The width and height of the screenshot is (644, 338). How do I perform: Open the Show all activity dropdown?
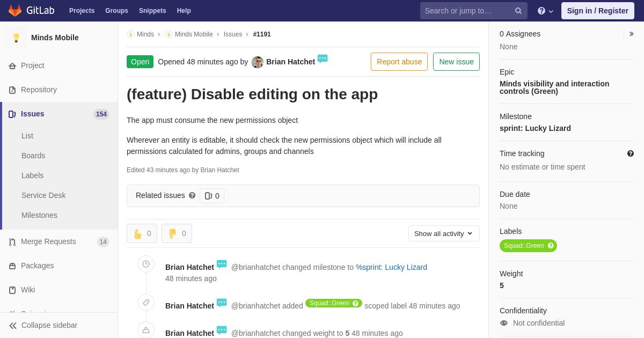coord(444,233)
